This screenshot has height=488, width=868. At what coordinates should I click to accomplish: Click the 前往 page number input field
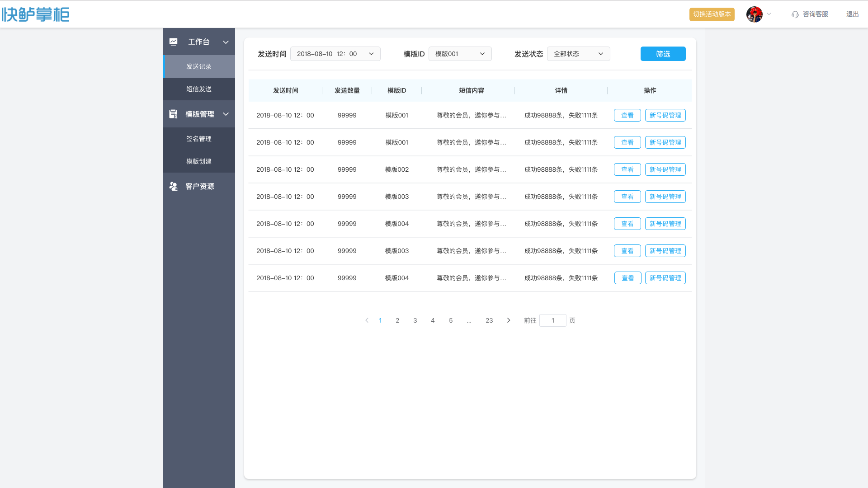tap(552, 320)
